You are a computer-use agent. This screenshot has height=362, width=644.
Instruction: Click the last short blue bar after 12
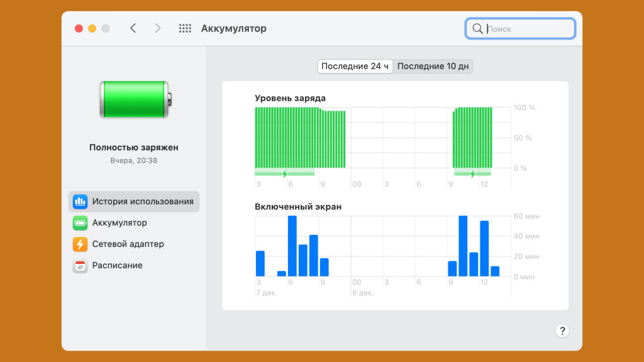coord(495,271)
